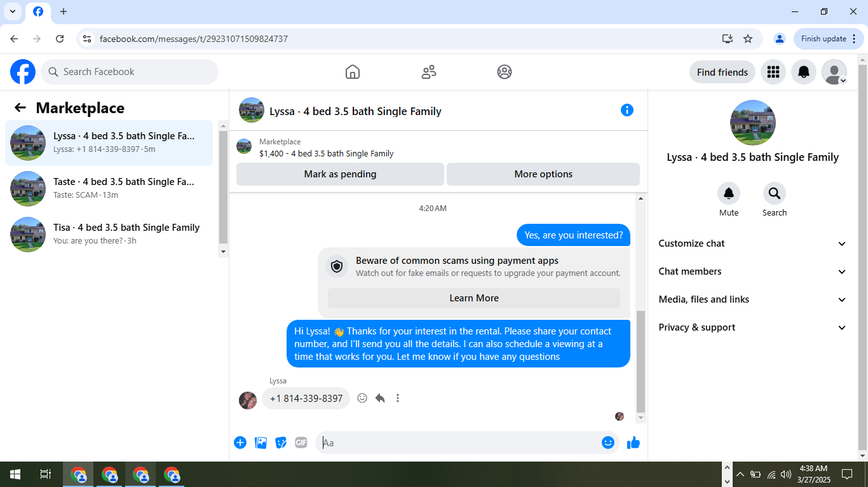Image resolution: width=868 pixels, height=487 pixels.
Task: Reload page with browser refresh icon
Action: pyautogui.click(x=60, y=39)
